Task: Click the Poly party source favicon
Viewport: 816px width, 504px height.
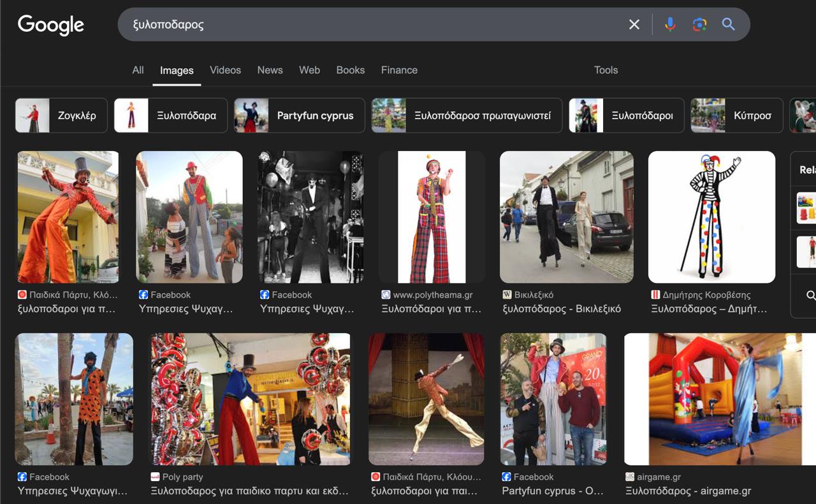Action: pyautogui.click(x=155, y=477)
